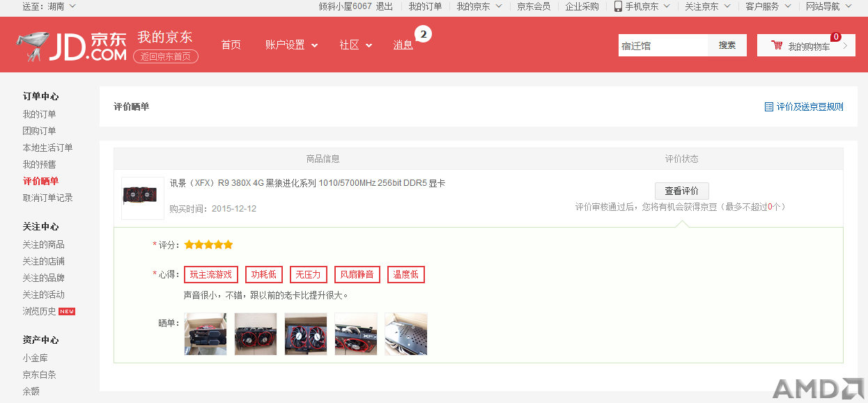Open 我的订单 in the top bar
Screen dimensions: 868x403
click(x=425, y=6)
